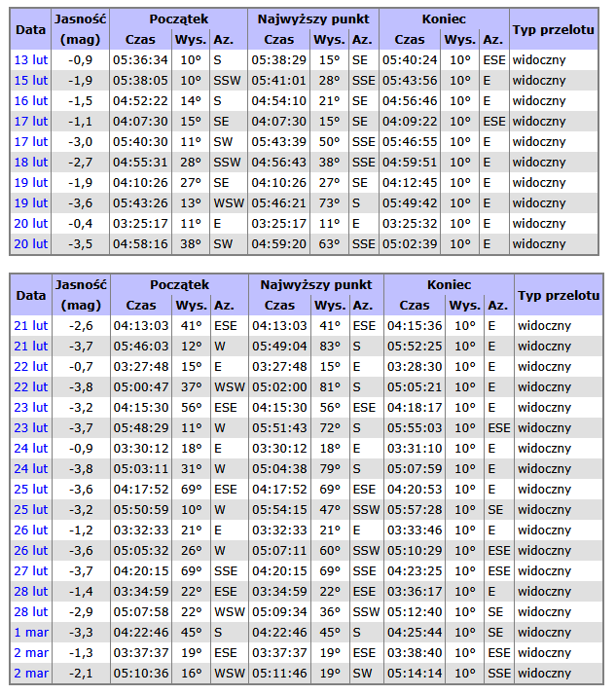Select the 18 lut date link
The height and width of the screenshot is (695, 616).
tap(30, 162)
